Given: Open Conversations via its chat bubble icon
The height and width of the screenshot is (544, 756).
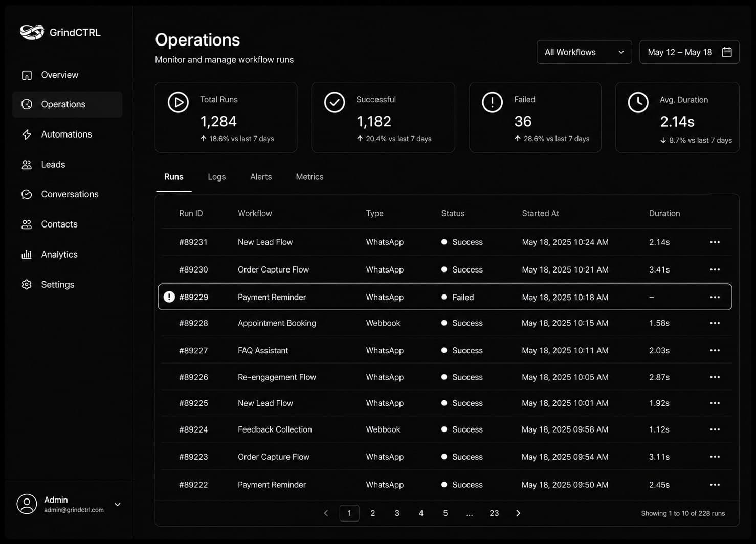Looking at the screenshot, I should coord(27,194).
